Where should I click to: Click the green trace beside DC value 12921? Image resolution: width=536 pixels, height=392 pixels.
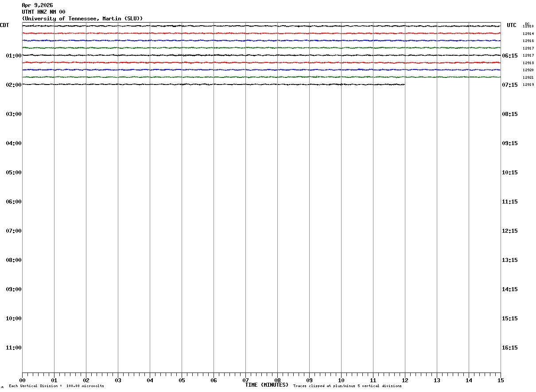261,77
